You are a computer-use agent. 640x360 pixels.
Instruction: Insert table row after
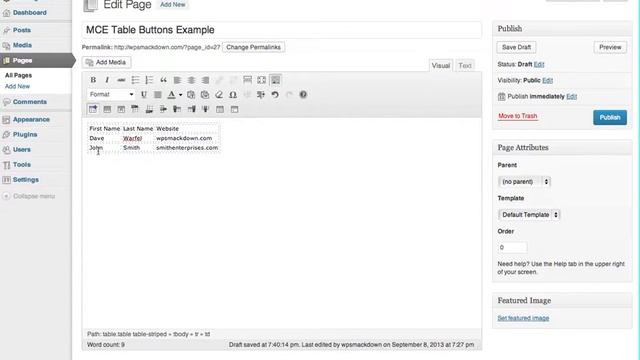click(x=149, y=109)
